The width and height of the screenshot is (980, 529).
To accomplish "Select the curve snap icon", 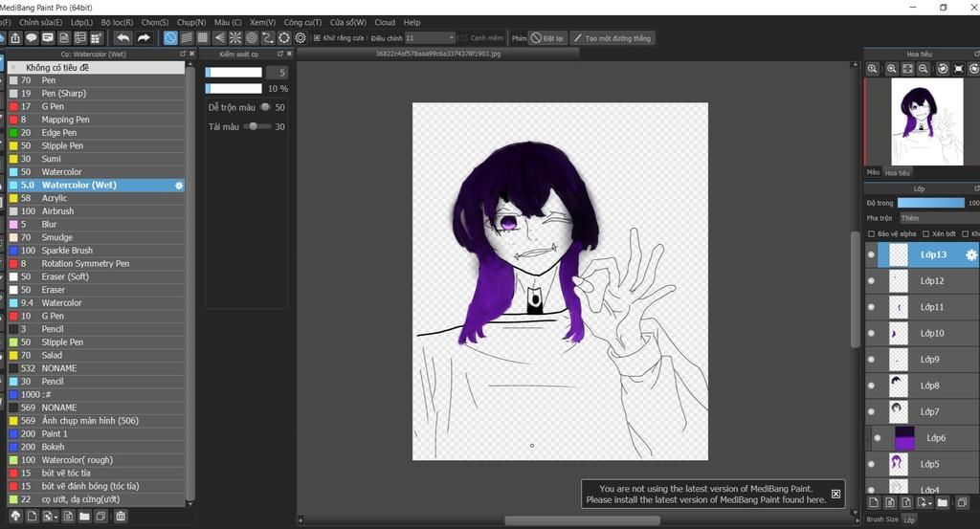I will click(x=268, y=38).
